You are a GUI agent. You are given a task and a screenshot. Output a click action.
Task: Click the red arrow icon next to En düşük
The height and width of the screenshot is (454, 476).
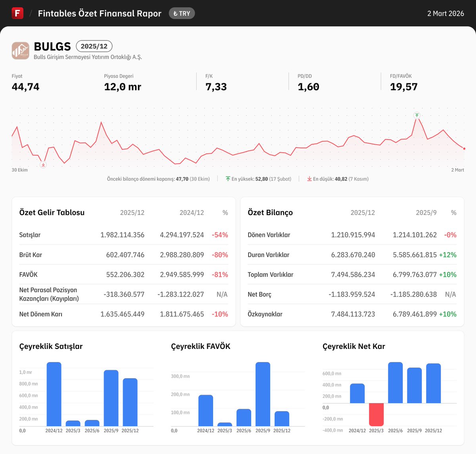click(310, 179)
